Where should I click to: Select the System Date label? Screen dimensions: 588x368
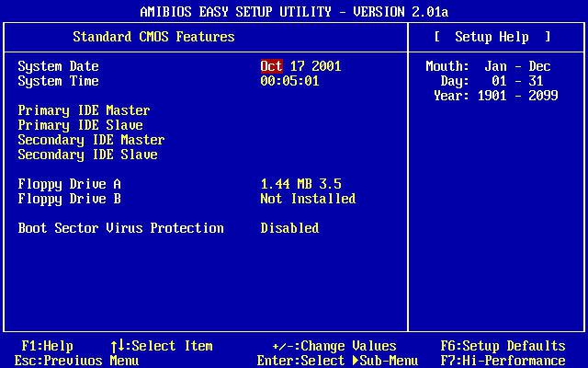coord(58,66)
